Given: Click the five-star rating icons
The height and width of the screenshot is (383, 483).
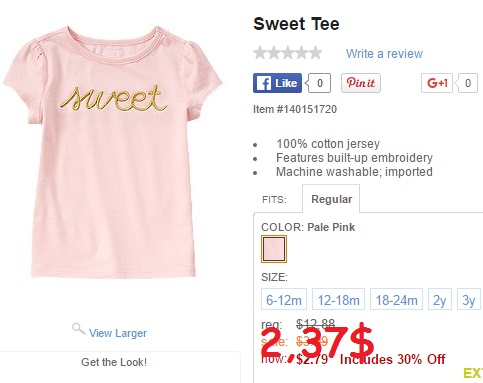Looking at the screenshot, I should click(x=288, y=53).
